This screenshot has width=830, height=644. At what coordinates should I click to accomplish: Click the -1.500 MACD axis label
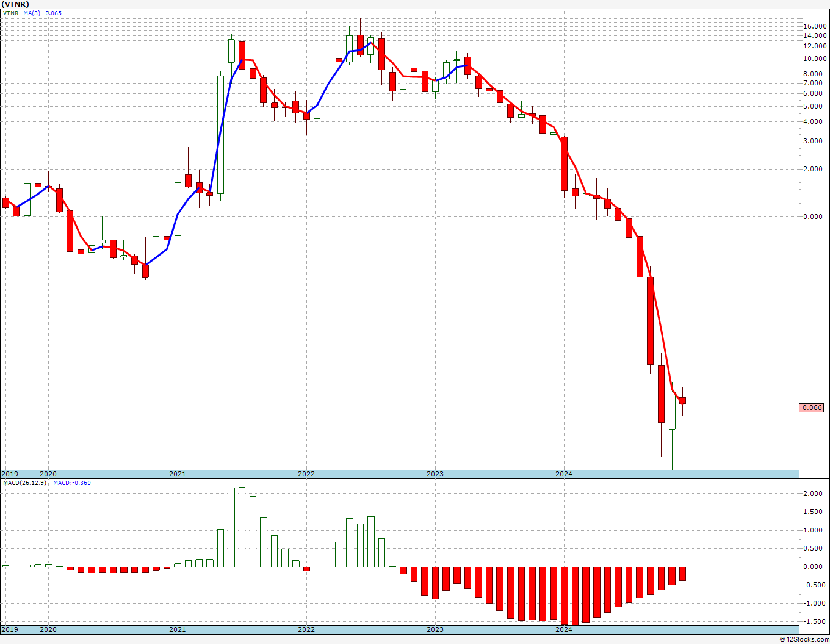click(x=815, y=621)
